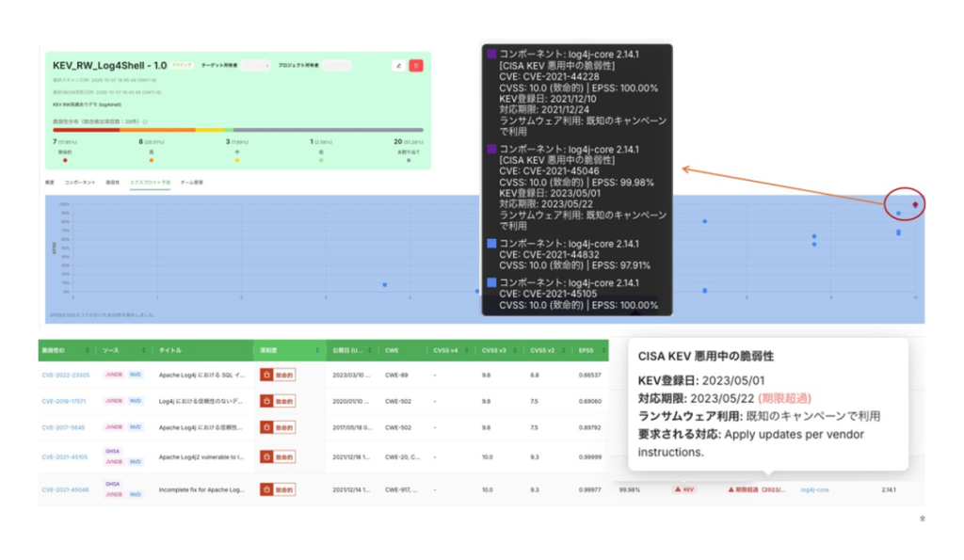Select the エクスプロイト予測 tab
This screenshot has height=560, width=964.
click(150, 183)
